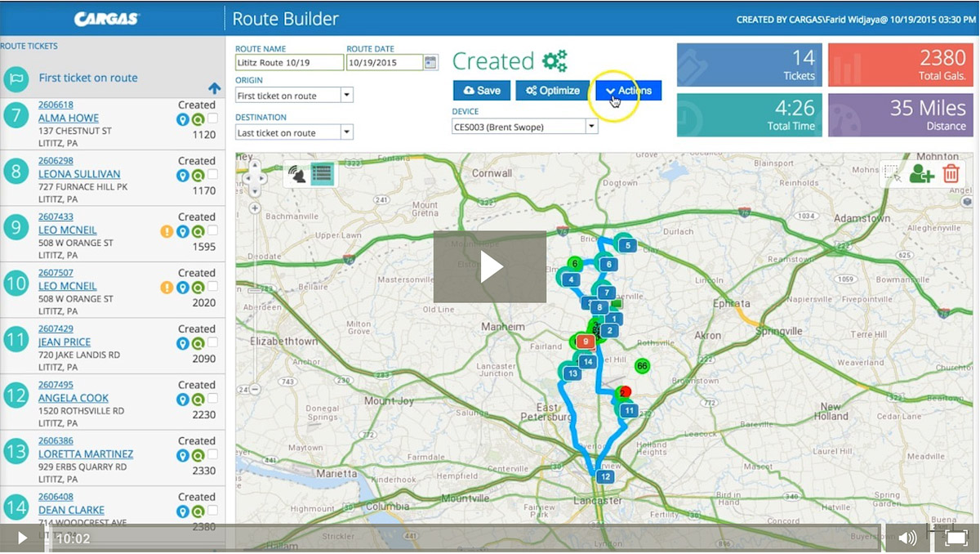Click the video progress bar
Image resolution: width=980 pixels, height=554 pixels.
(x=465, y=538)
